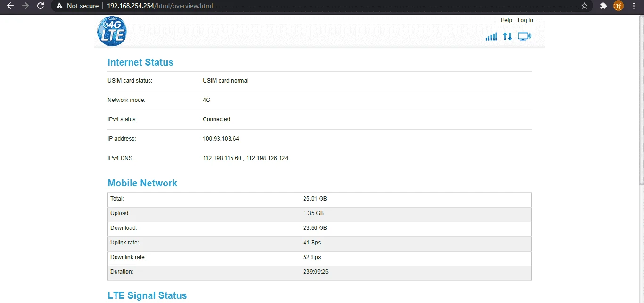
Task: Click the 'Upload:' row label
Action: pyautogui.click(x=120, y=213)
